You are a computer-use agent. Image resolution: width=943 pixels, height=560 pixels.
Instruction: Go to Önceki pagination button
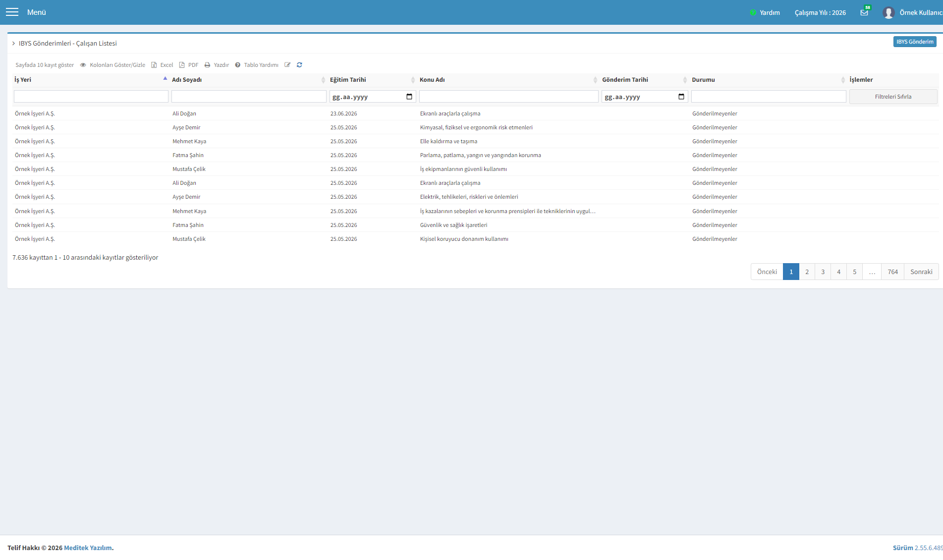tap(767, 272)
